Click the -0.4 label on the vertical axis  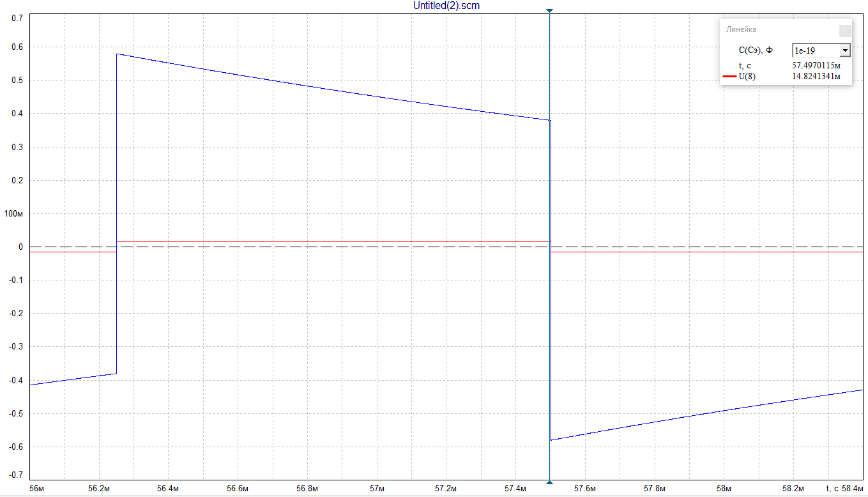click(x=16, y=380)
